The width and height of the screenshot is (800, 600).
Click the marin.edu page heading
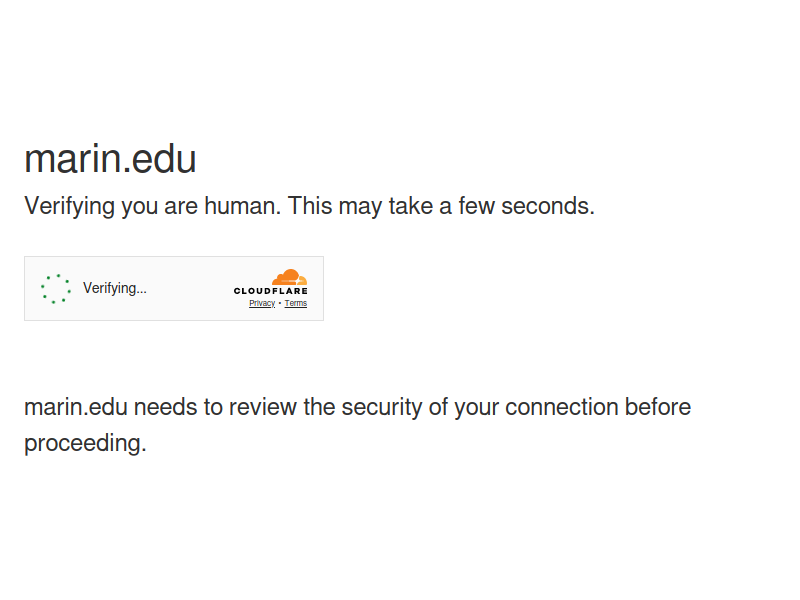click(110, 159)
